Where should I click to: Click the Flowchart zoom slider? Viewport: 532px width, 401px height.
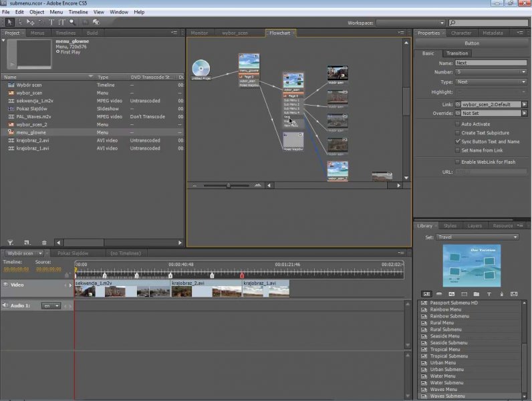[x=228, y=185]
